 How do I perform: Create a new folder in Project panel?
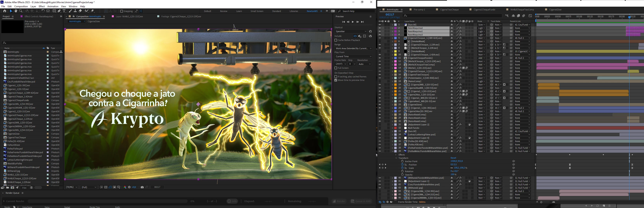(x=7, y=187)
